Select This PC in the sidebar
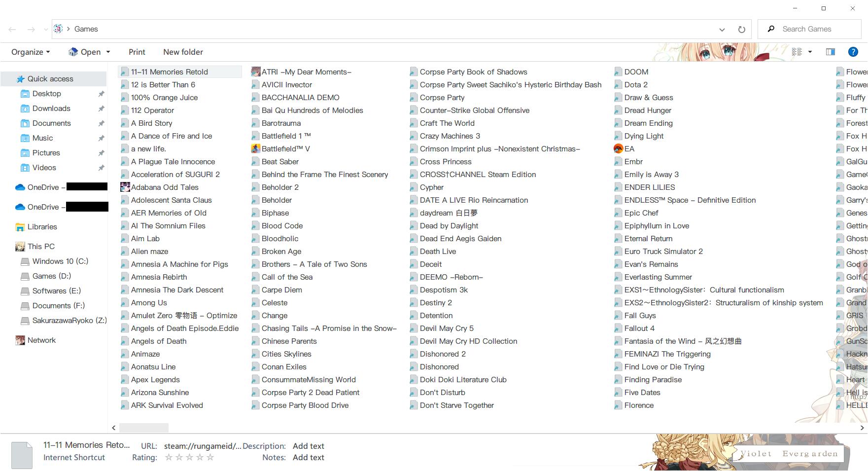 [41, 247]
